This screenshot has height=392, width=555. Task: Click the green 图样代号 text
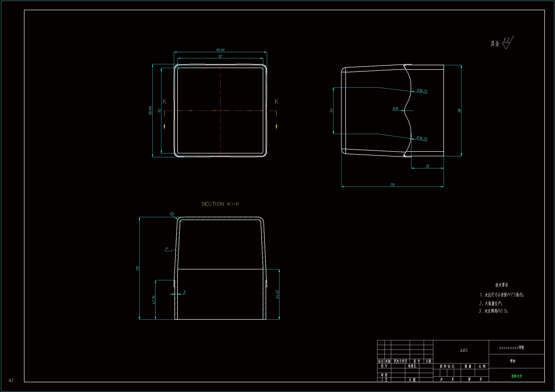pyautogui.click(x=517, y=376)
